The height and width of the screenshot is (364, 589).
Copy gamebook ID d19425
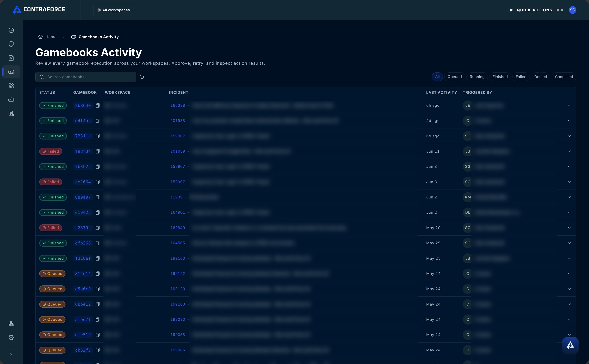[98, 212]
